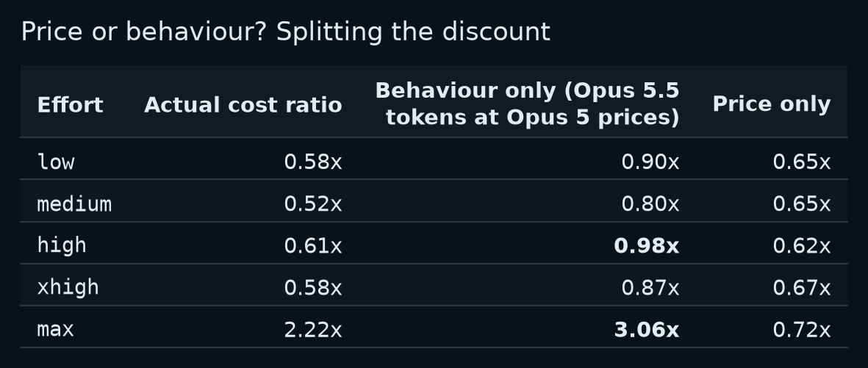The width and height of the screenshot is (868, 368).
Task: Click the 0.52x actual cost value
Action: point(313,203)
